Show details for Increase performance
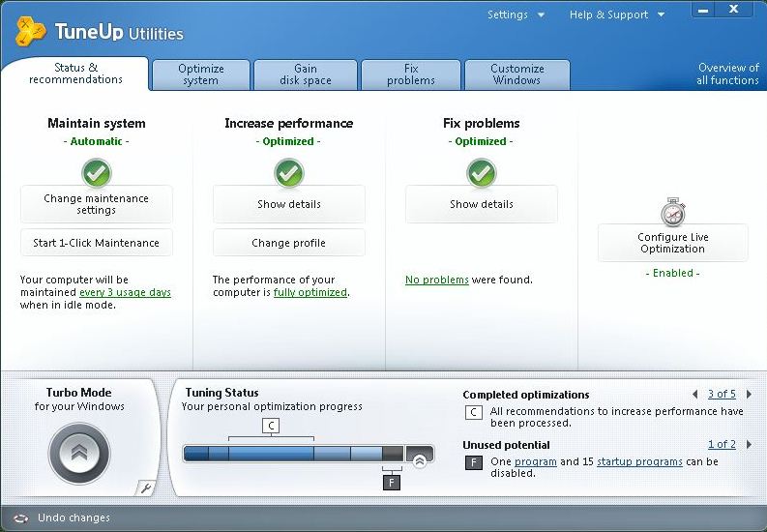Screen dimensions: 767x532 (x=289, y=204)
